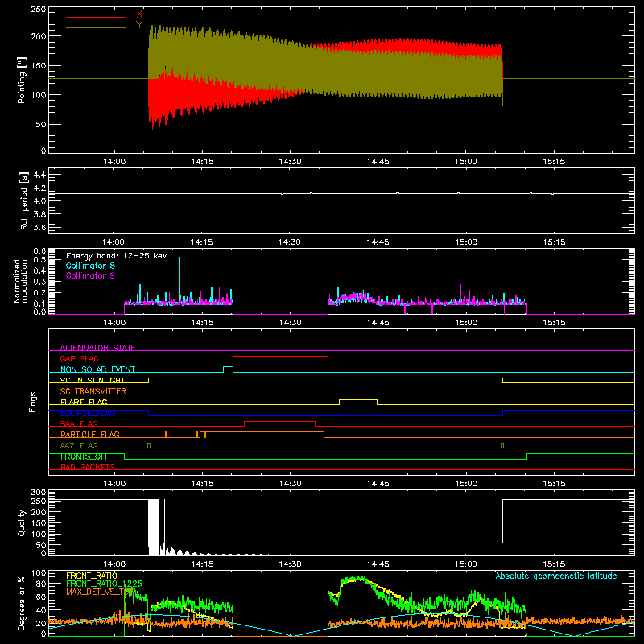Click the 300 tick label on Quality axis

(x=39, y=493)
